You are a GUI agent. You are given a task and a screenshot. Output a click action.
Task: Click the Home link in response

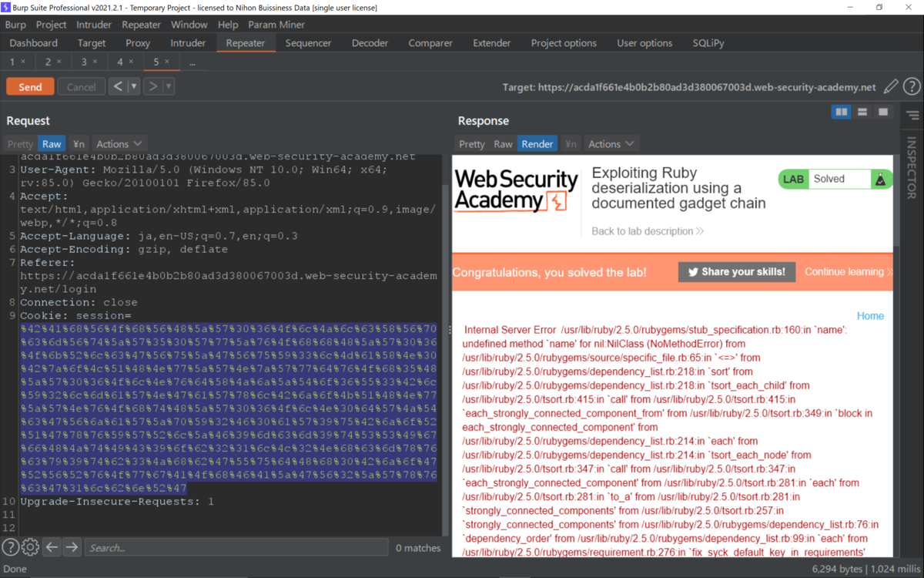coord(870,316)
